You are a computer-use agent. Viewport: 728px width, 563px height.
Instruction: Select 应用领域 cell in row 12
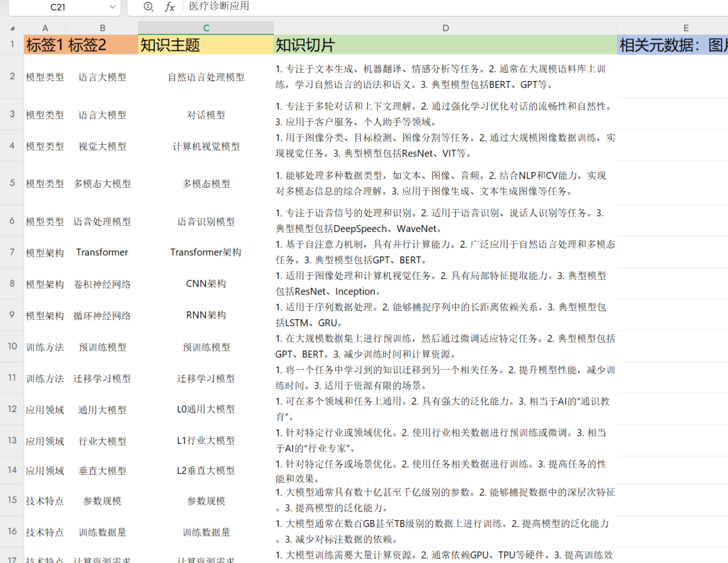[45, 410]
